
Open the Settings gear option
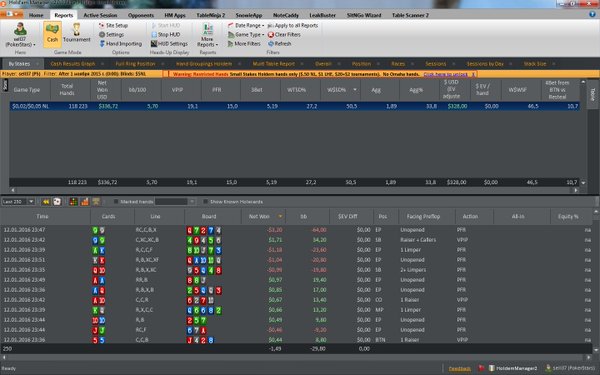click(111, 34)
